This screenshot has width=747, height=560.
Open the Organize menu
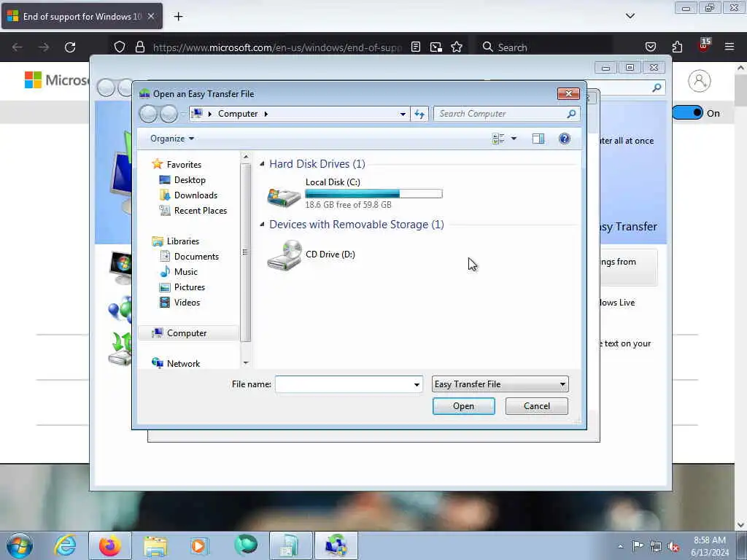pyautogui.click(x=172, y=139)
